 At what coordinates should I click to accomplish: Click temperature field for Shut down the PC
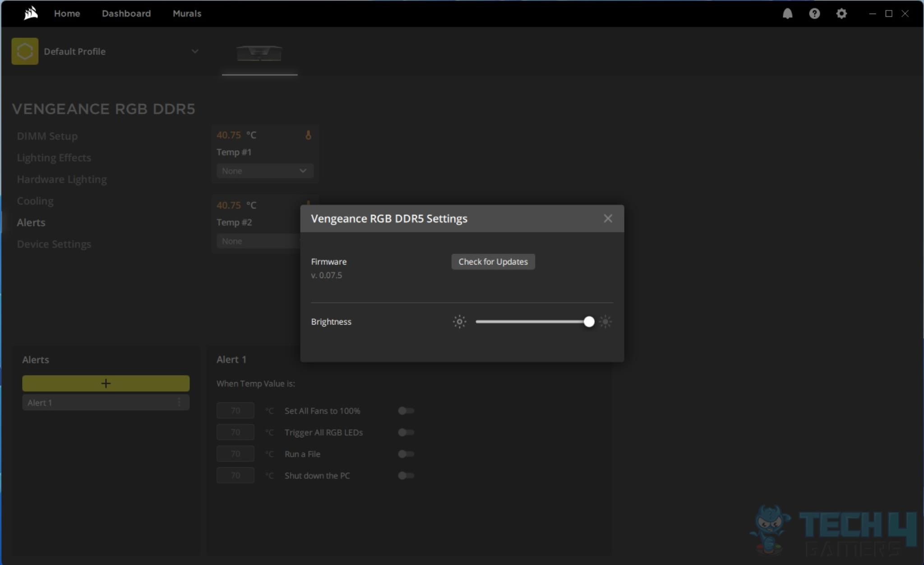click(x=236, y=476)
